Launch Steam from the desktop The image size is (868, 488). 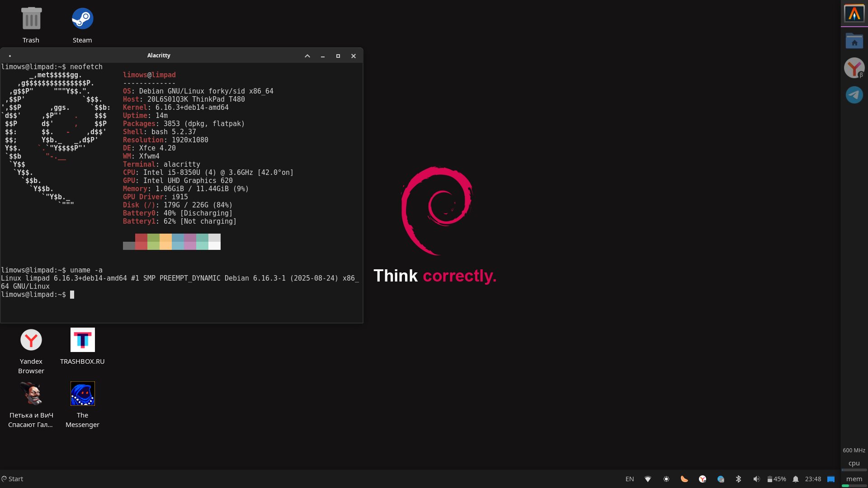82,25
